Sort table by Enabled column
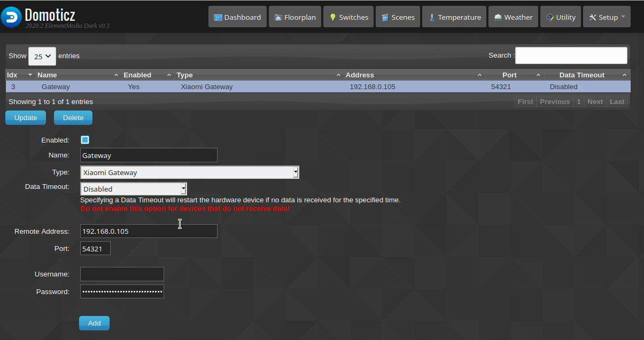Viewport: 644px width, 340px height. click(148, 75)
